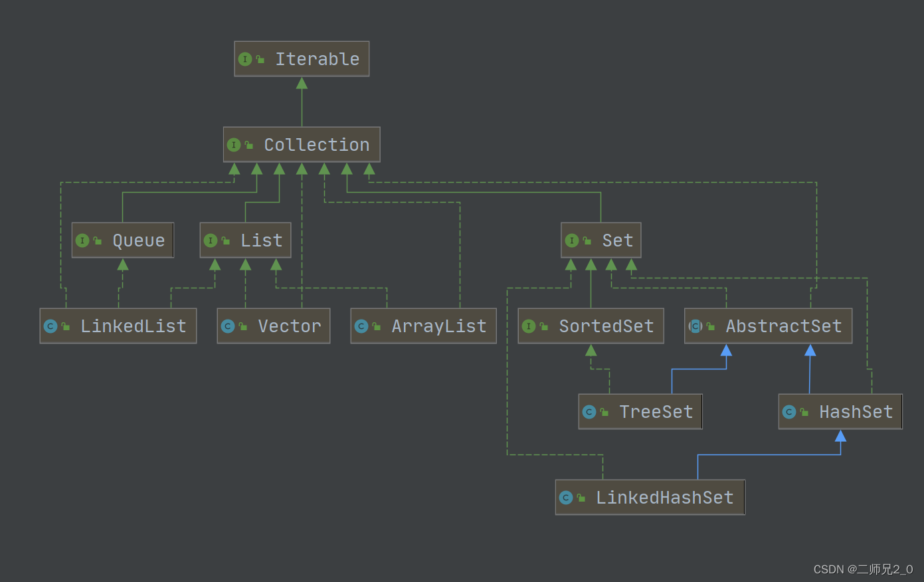Click the class icon on Vector
Viewport: 924px width, 582px height.
228,326
